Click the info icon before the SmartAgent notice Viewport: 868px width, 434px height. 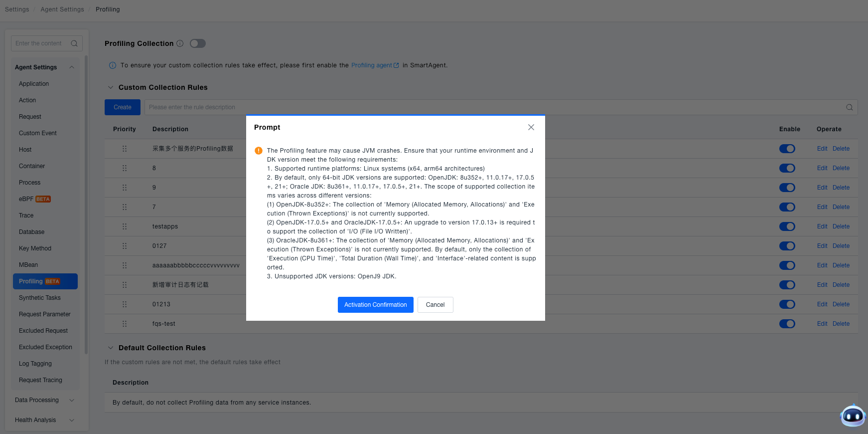pos(113,65)
